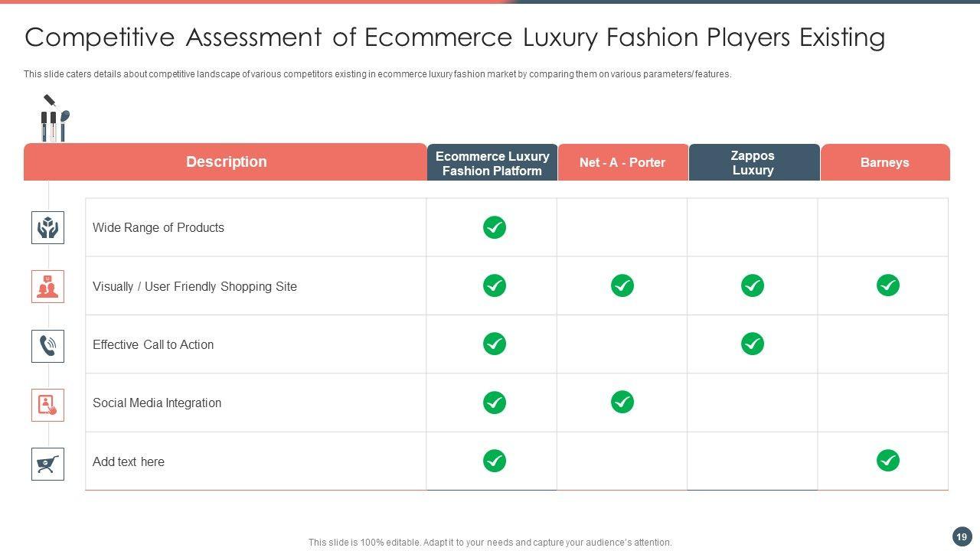Click empty Barneys cell in Effective Call to Action row
The image size is (980, 551).
[883, 344]
